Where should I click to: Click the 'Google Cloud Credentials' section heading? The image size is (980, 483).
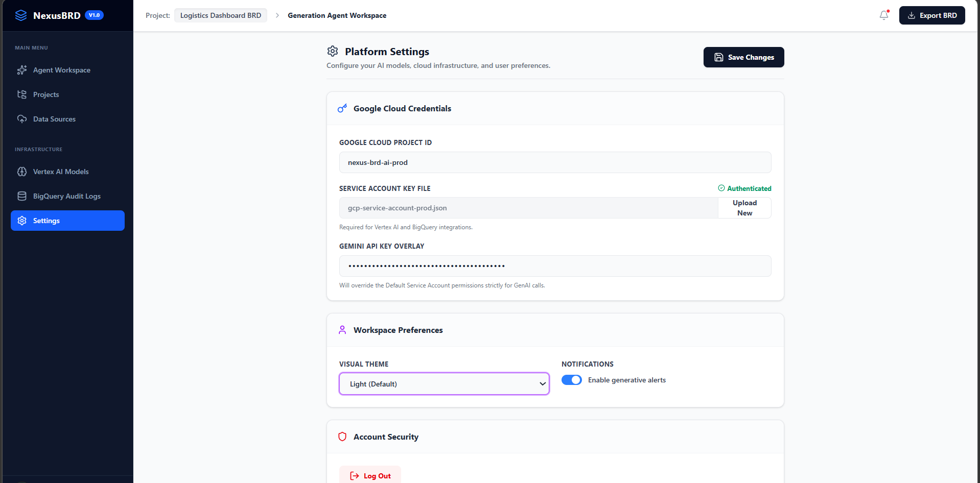click(x=402, y=108)
